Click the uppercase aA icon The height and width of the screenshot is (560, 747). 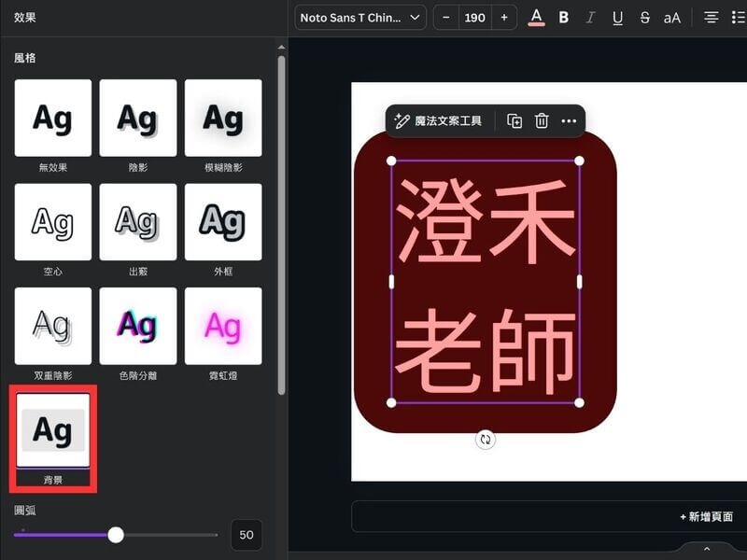(x=672, y=18)
